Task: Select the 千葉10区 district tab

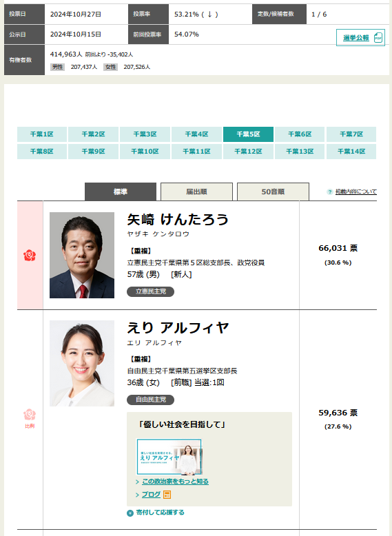Action: (x=145, y=151)
